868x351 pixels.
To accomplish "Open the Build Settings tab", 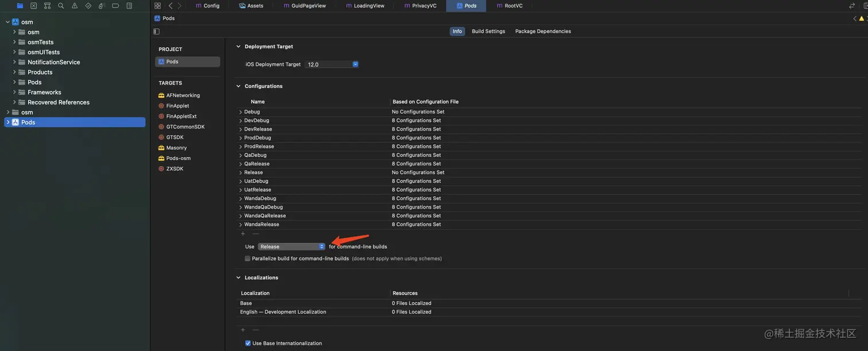I will 489,32.
